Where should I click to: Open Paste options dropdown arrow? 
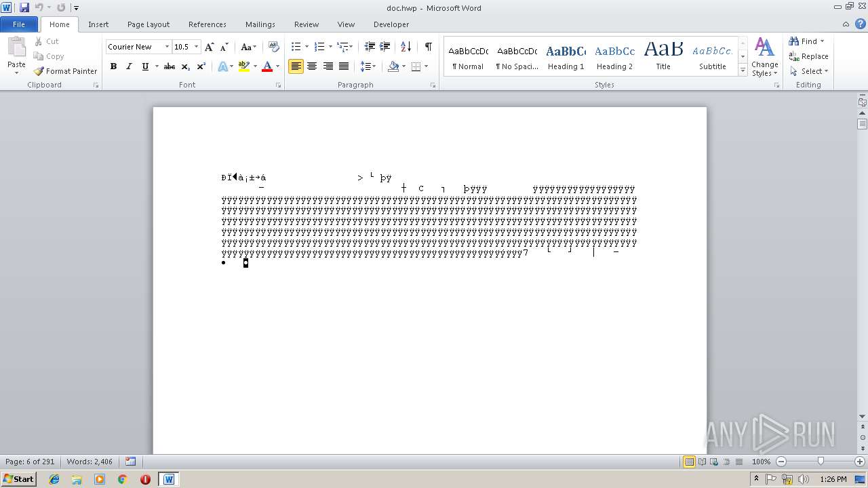click(16, 72)
